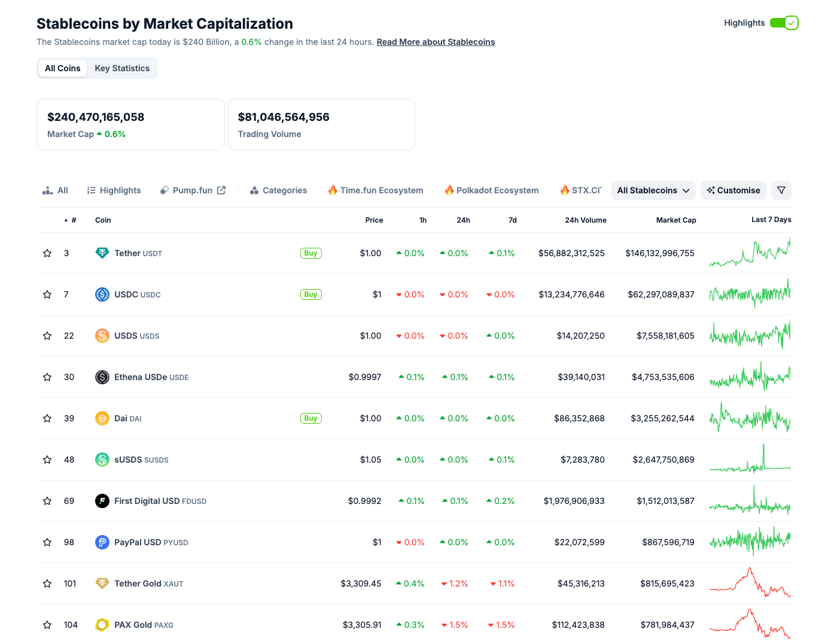822x644 pixels.
Task: Click the Buy button for Dai
Action: click(310, 418)
